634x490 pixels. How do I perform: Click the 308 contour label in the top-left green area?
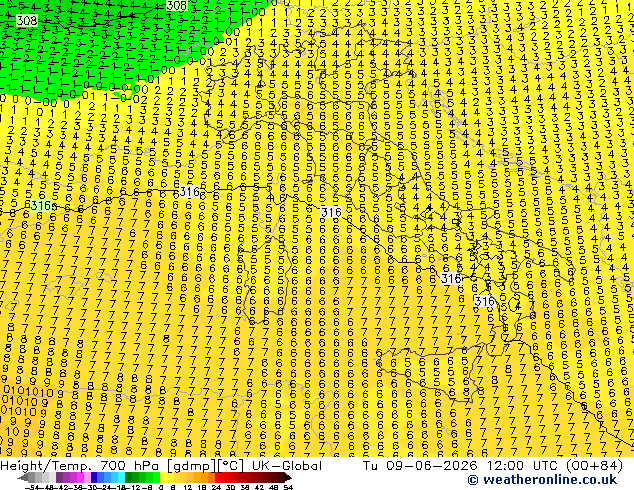pyautogui.click(x=27, y=20)
